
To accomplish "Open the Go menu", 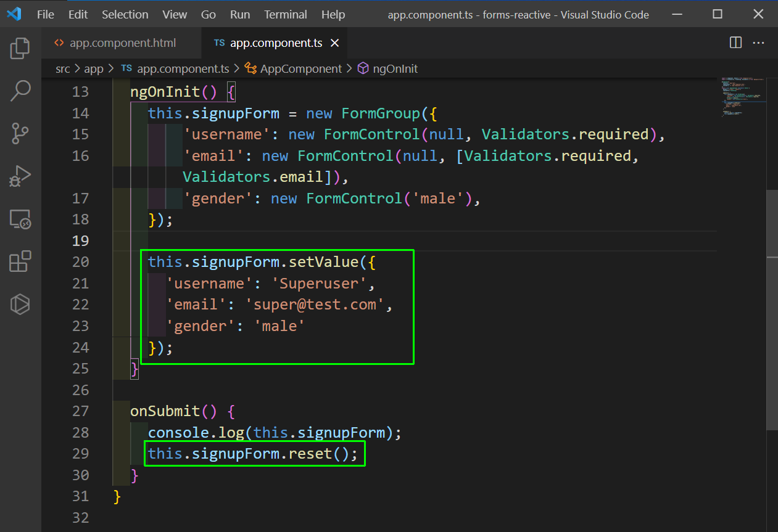I will pyautogui.click(x=209, y=14).
